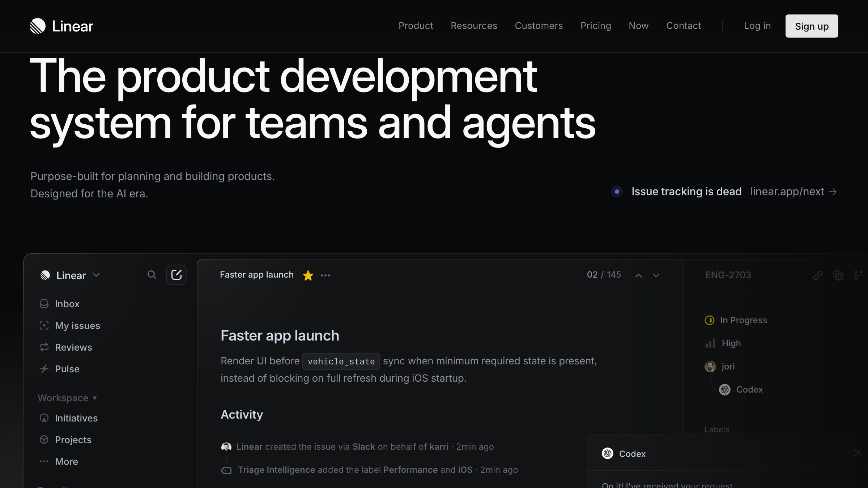Follow the linear.app/next link
This screenshot has width=868, height=488.
pos(787,192)
